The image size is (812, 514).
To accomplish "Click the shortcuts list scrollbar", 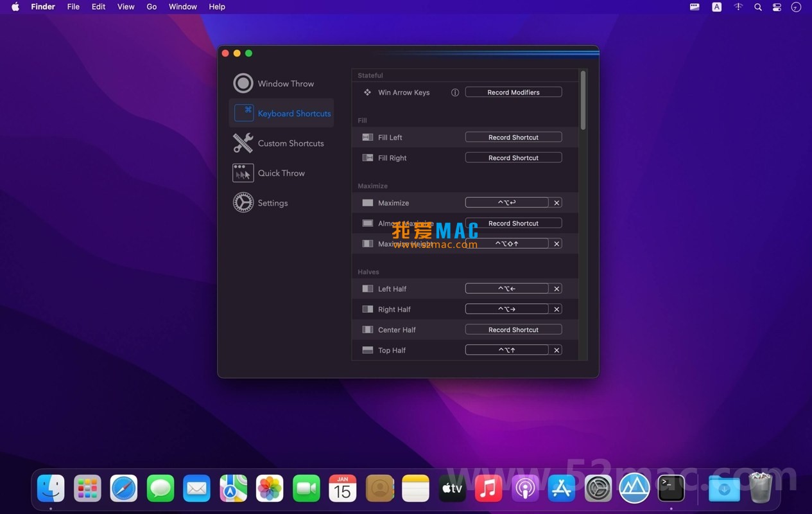I will (583, 100).
